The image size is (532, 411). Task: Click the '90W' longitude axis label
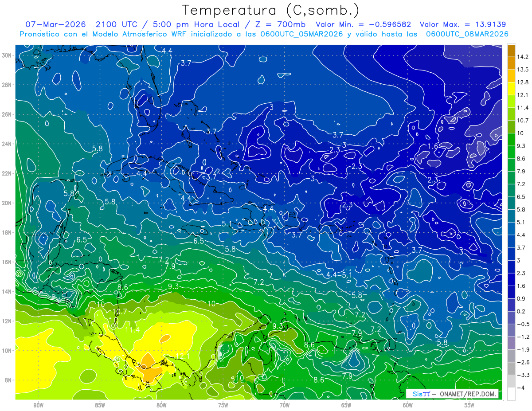coord(38,405)
